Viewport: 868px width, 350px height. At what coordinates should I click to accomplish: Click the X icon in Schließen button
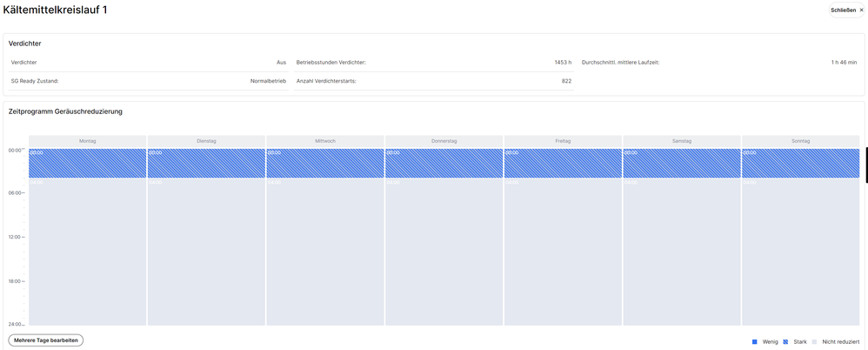(861, 10)
